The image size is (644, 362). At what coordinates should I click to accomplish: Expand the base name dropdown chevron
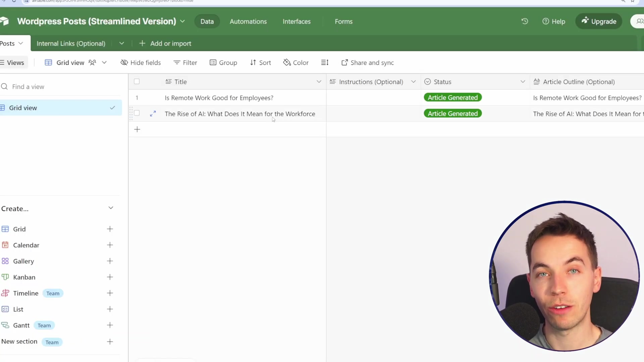182,21
